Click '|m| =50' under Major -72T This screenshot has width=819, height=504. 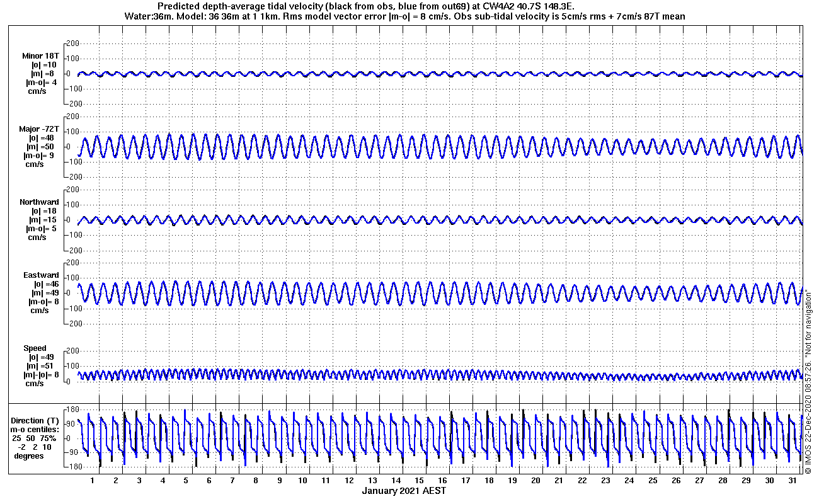(43, 147)
